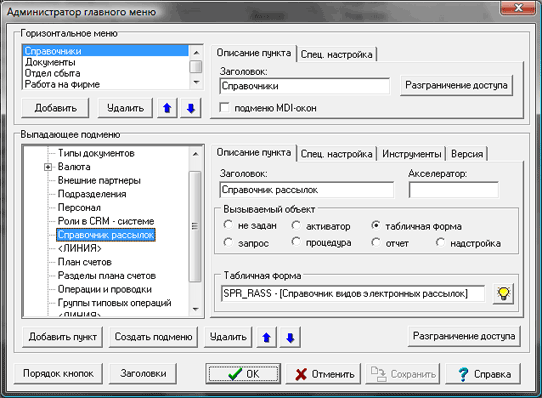Image resolution: width=542 pixels, height=398 pixels.
Task: Open the Версия tab
Action: [467, 154]
